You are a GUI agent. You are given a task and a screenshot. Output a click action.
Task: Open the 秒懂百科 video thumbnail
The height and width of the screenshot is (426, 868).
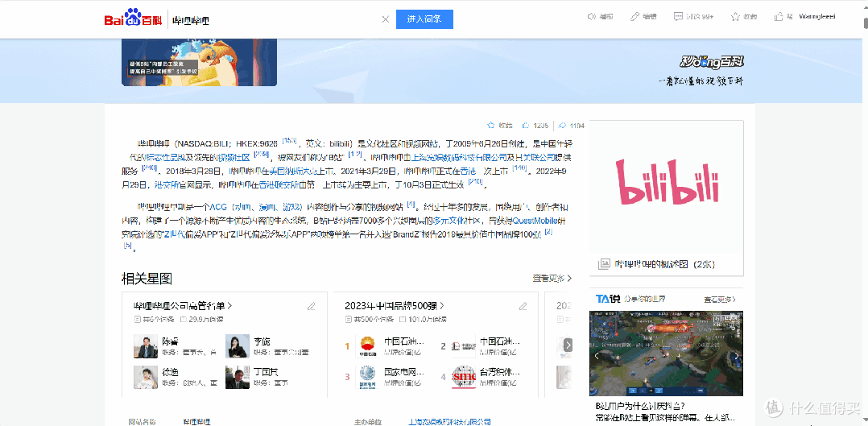pos(200,62)
